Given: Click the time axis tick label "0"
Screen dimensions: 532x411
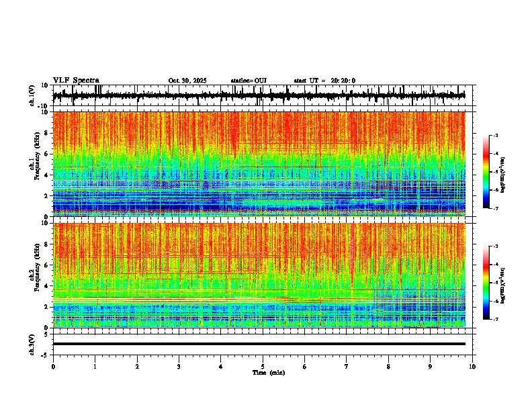Looking at the screenshot, I should click(x=53, y=367).
